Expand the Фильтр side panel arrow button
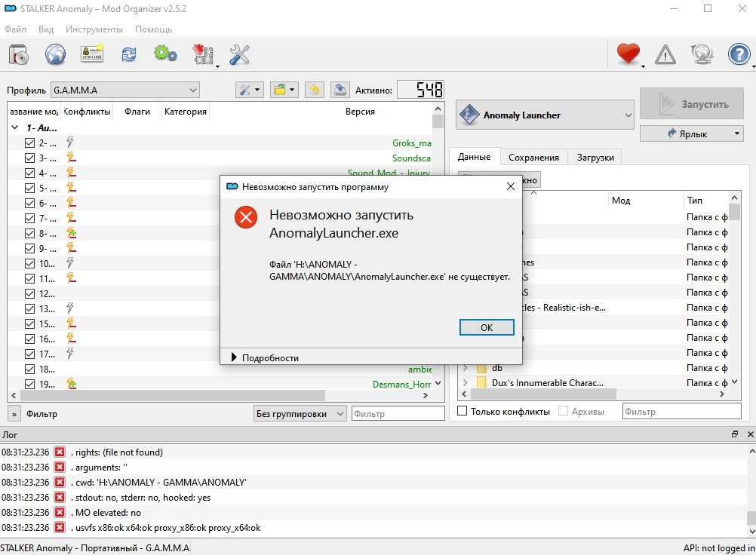 coord(14,413)
